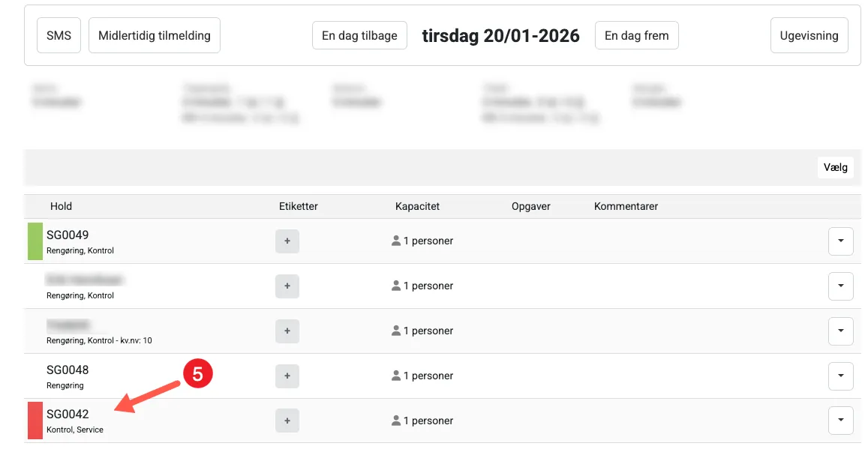Add a label to SG0048 using plus icon
868x458 pixels.
click(287, 376)
